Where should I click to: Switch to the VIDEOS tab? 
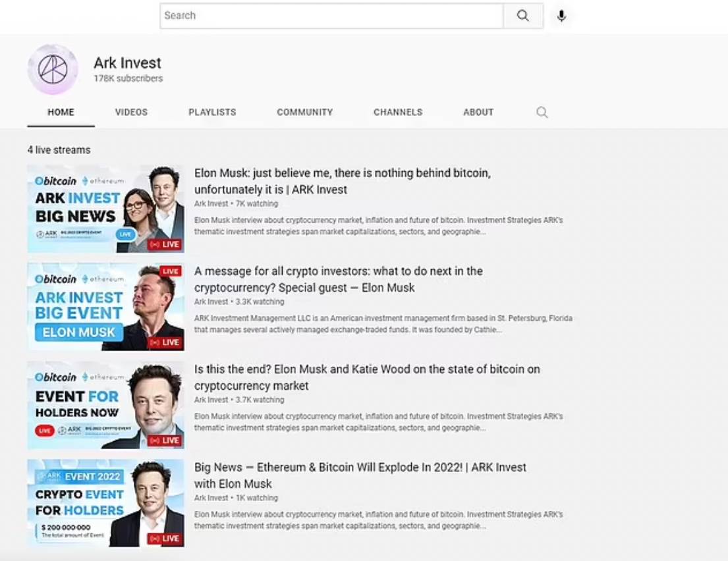[131, 112]
